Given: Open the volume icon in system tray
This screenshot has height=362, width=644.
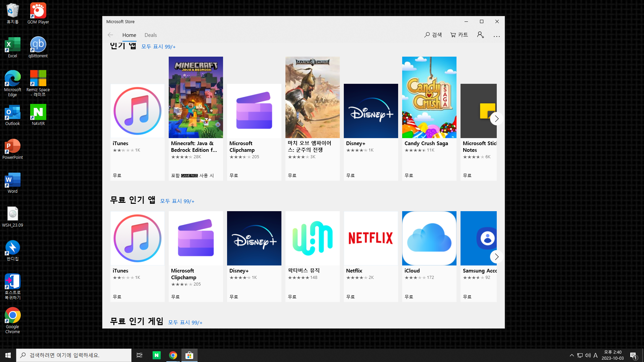Looking at the screenshot, I should coord(588,355).
